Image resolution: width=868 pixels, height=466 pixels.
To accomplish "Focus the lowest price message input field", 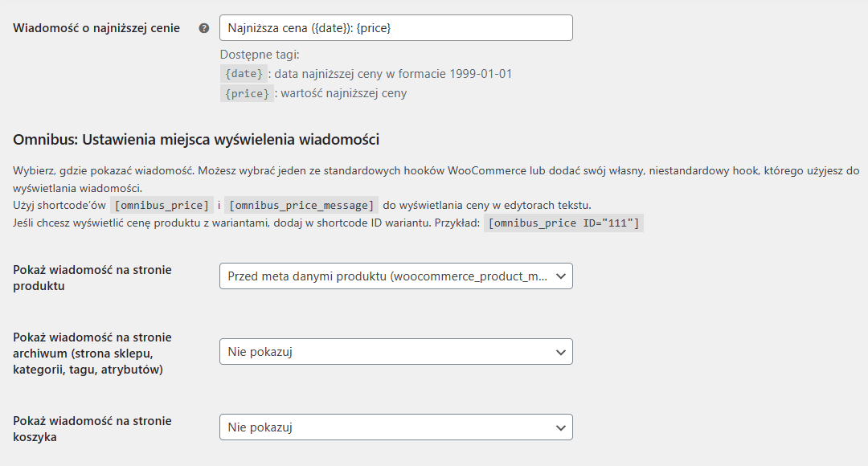I will pyautogui.click(x=395, y=27).
